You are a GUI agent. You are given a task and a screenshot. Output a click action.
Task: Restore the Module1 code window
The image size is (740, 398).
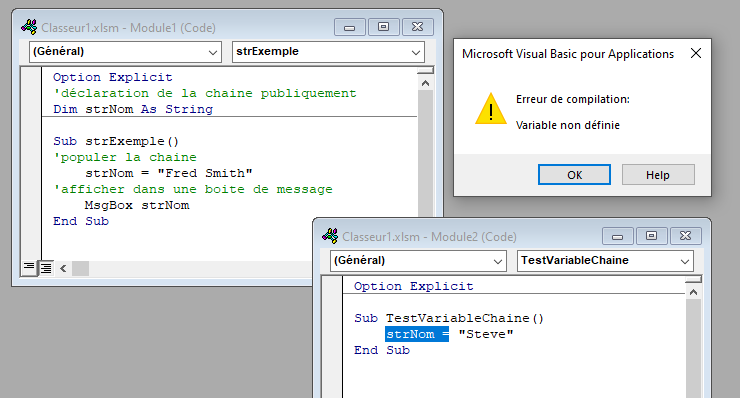point(384,27)
